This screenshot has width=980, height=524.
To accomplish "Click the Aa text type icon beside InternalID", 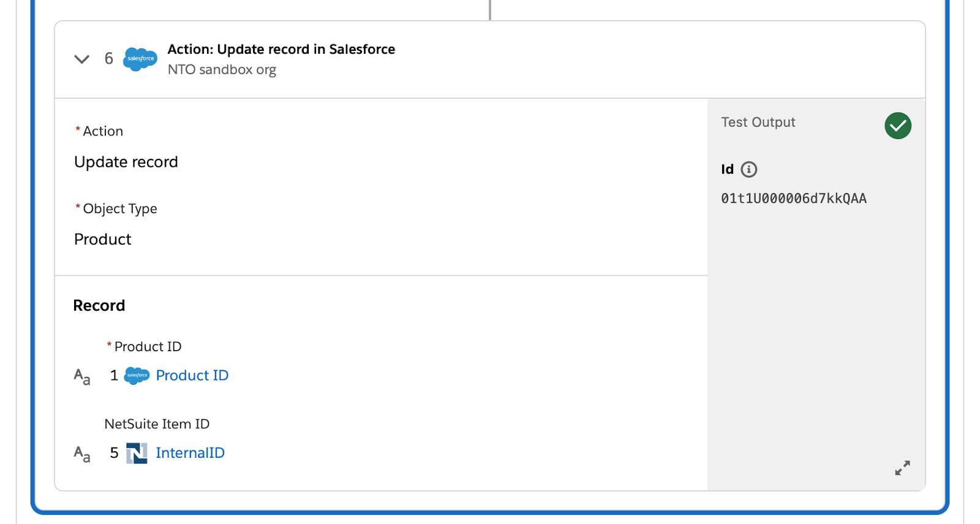I will point(82,454).
